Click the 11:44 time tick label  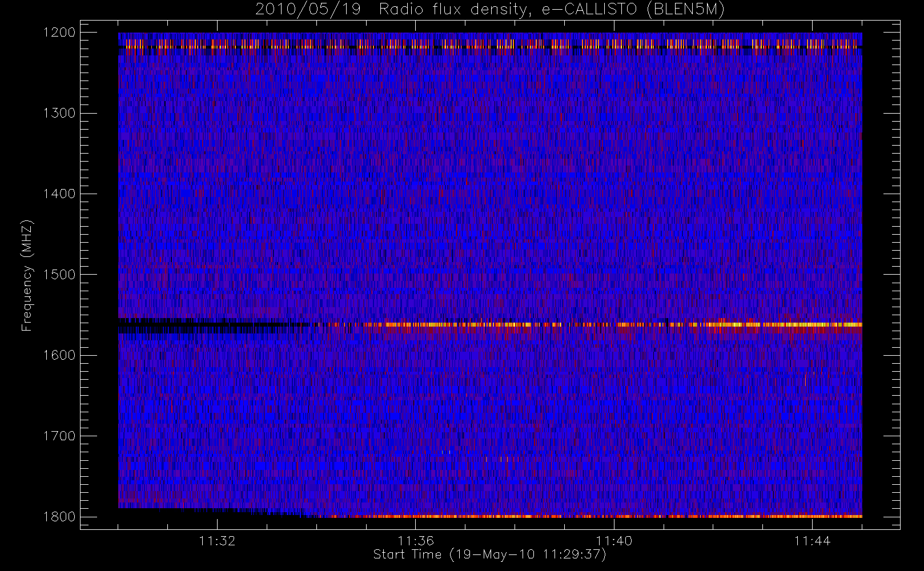pyautogui.click(x=812, y=541)
